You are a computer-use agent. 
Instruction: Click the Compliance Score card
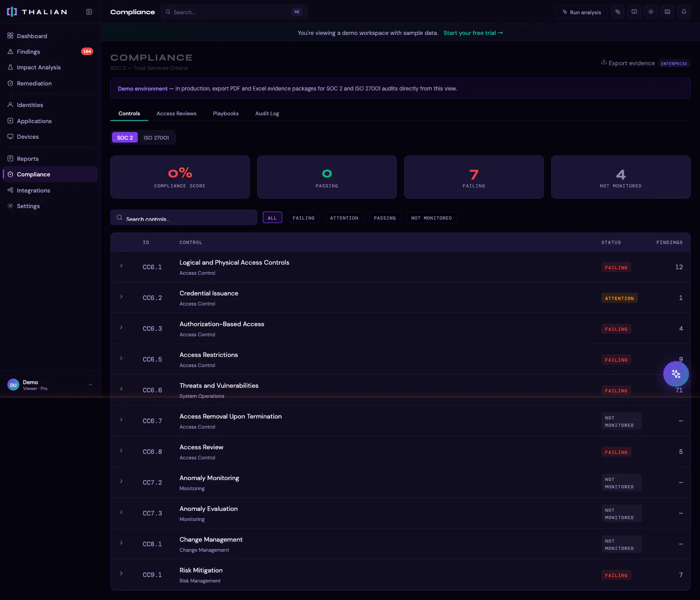180,177
